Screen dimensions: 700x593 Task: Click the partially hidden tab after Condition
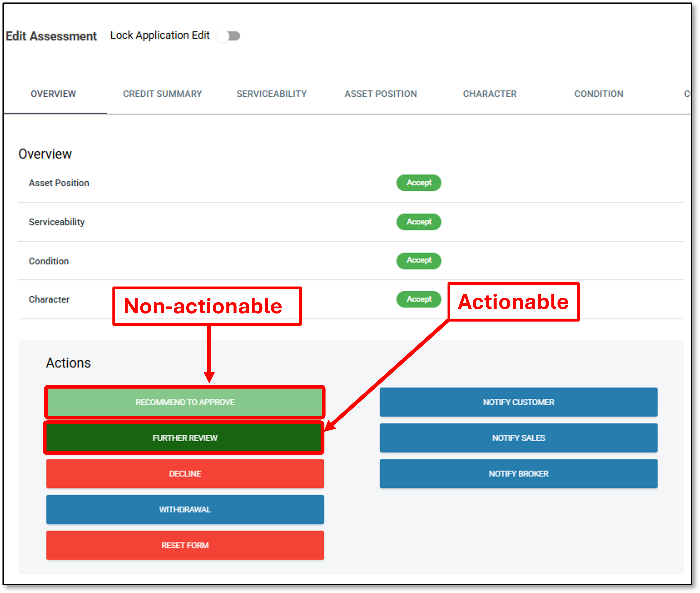tap(687, 94)
